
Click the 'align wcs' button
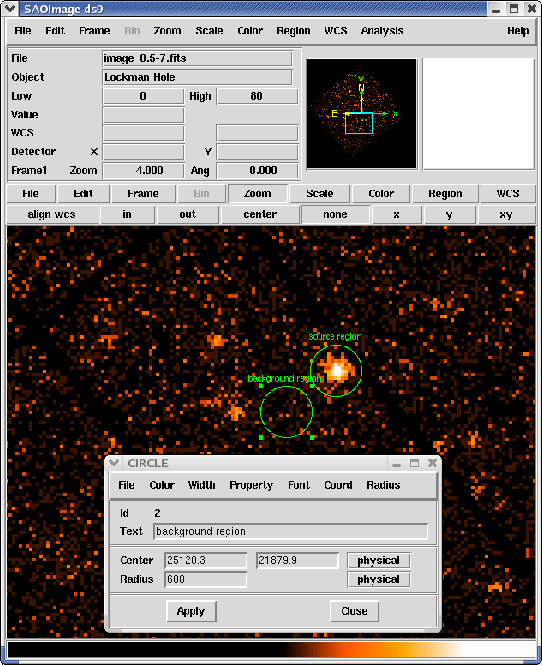coord(52,215)
